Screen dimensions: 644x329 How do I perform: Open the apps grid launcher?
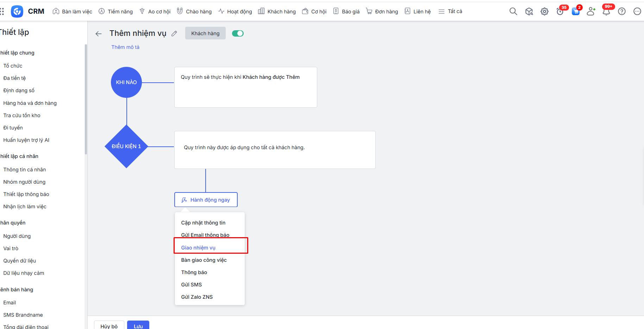[x=2, y=12]
